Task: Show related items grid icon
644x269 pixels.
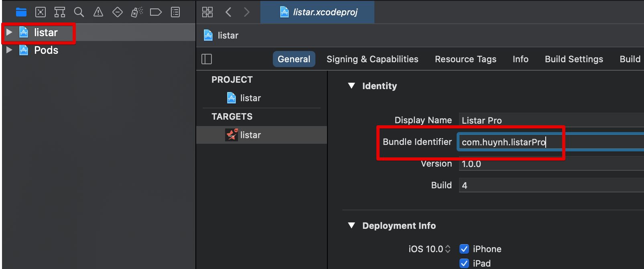Action: (207, 12)
